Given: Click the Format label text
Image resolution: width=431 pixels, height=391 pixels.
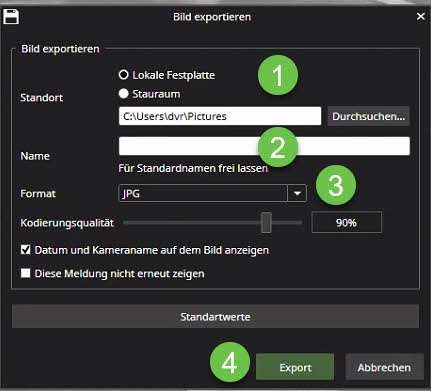Looking at the screenshot, I should (38, 193).
